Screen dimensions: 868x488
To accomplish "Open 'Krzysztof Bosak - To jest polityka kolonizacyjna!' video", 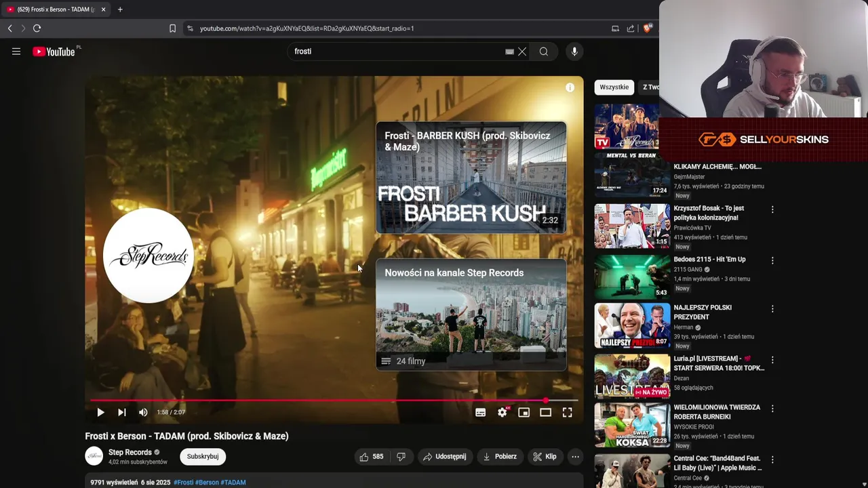I will point(709,213).
